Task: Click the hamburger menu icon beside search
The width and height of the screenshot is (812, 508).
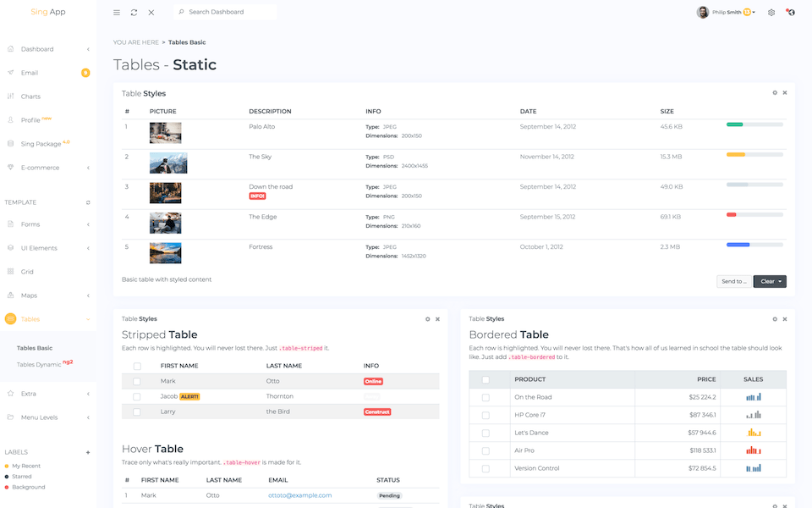Action: [x=116, y=13]
